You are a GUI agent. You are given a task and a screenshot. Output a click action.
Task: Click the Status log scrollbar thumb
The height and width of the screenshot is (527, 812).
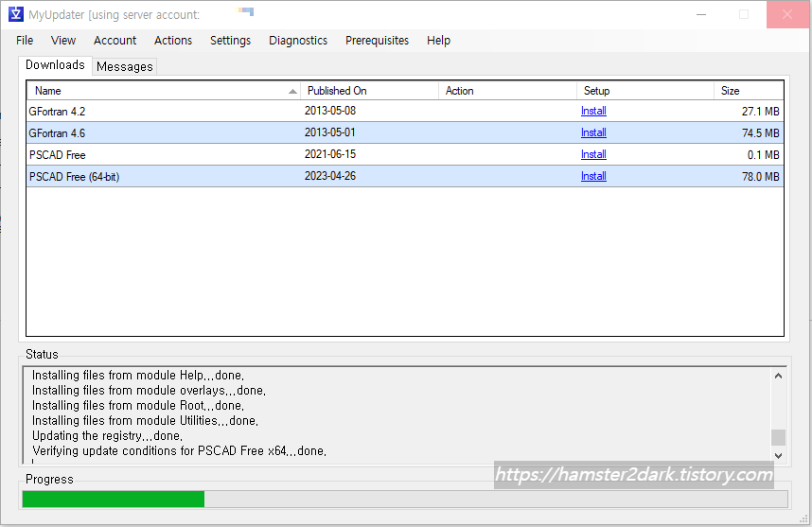(778, 437)
